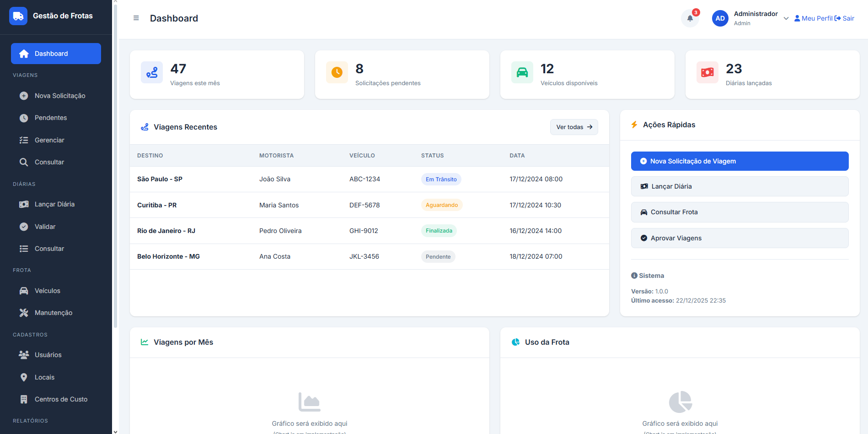Click the Em Trânsito status badge

[x=441, y=179]
